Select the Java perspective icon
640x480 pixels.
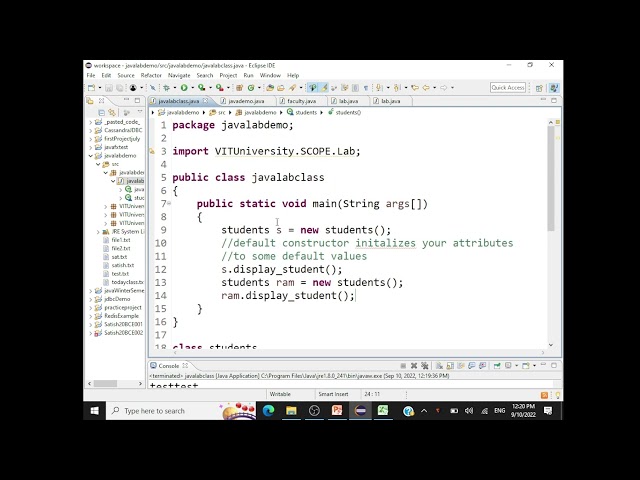click(554, 88)
